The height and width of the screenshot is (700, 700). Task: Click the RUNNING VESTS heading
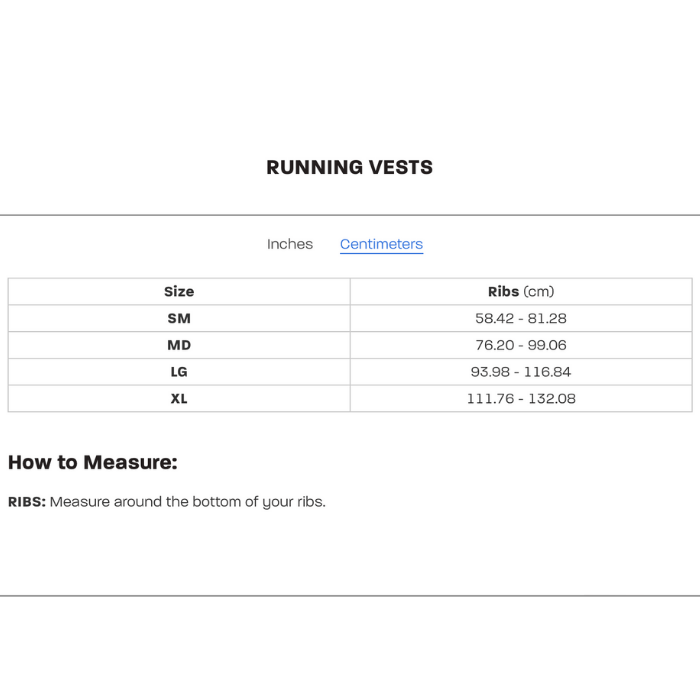pos(350,167)
